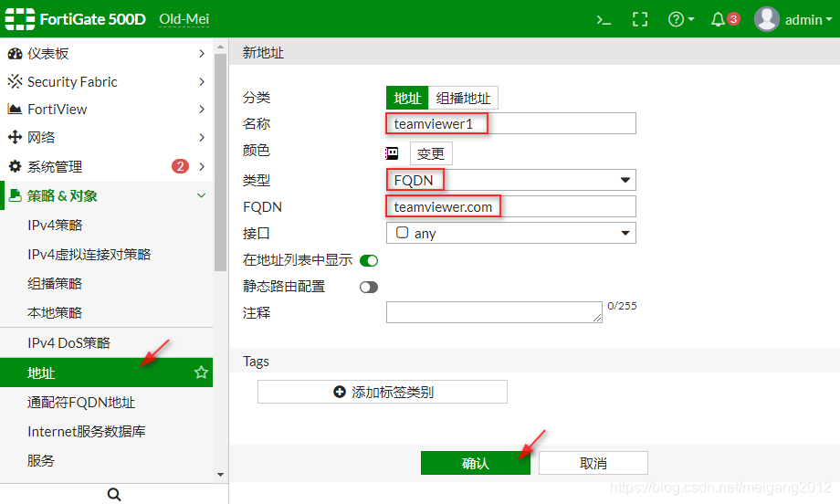Click the 取消 button
The width and height of the screenshot is (840, 504).
click(x=593, y=463)
